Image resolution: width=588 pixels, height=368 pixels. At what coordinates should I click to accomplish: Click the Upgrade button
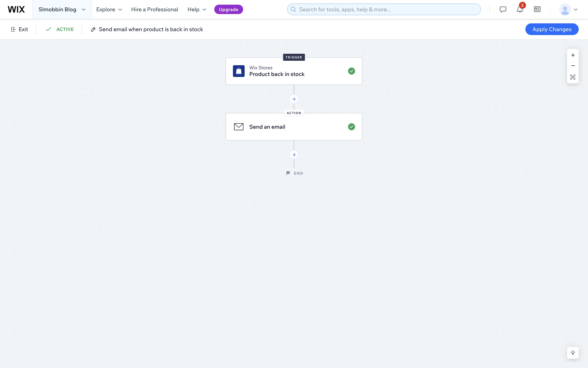(x=228, y=10)
